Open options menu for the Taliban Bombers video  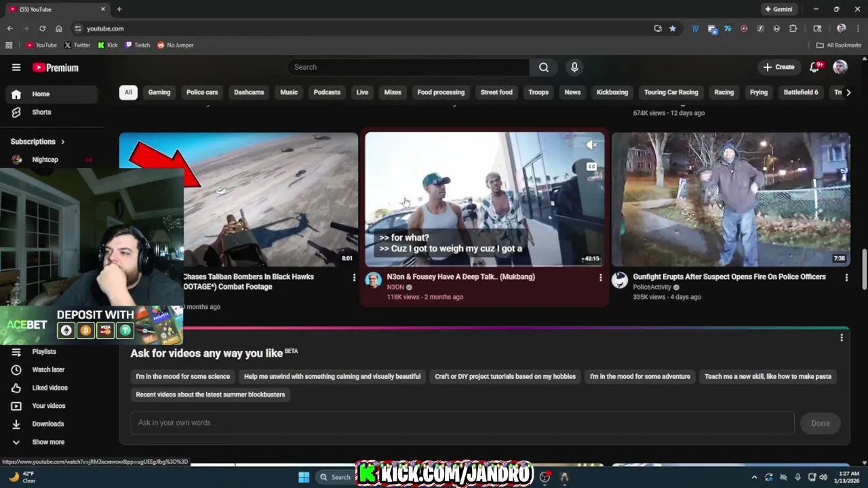354,277
